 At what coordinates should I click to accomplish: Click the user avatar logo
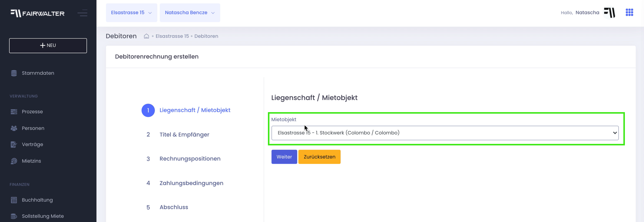610,13
